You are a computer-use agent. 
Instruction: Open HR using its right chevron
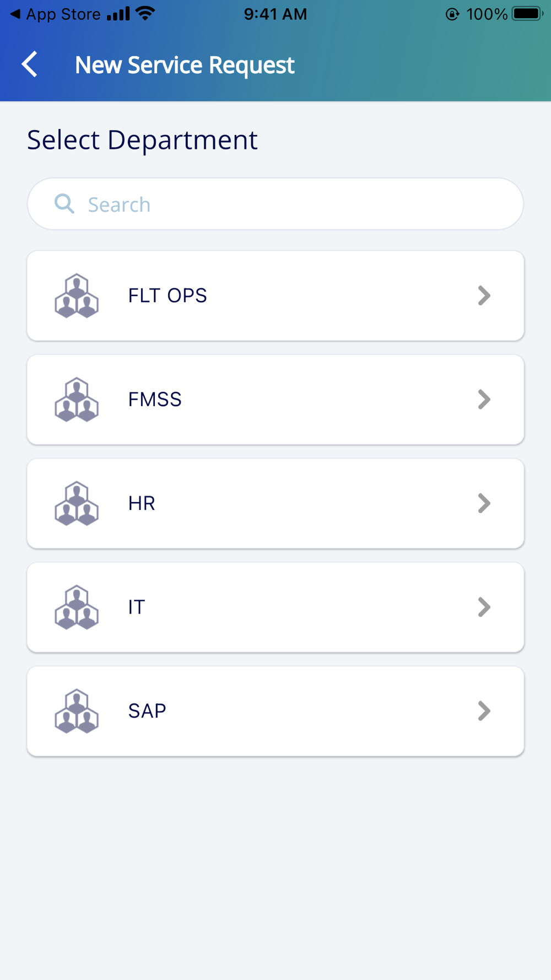pyautogui.click(x=484, y=503)
